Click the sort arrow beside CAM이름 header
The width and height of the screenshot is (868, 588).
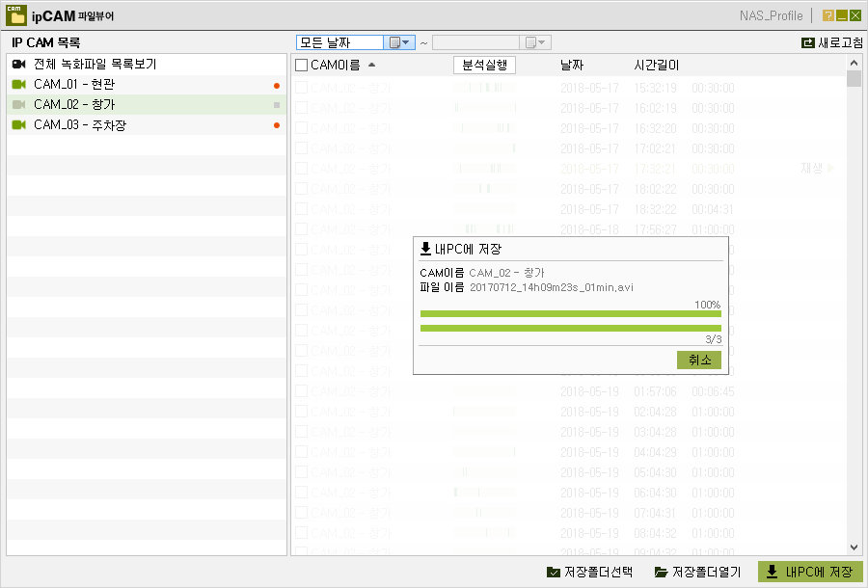[372, 65]
